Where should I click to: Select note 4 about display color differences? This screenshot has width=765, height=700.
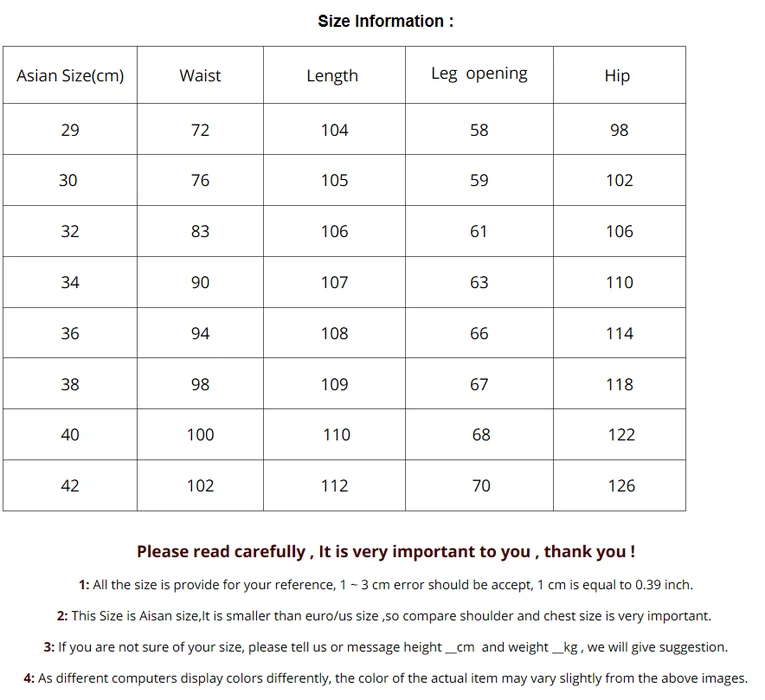[x=385, y=678]
